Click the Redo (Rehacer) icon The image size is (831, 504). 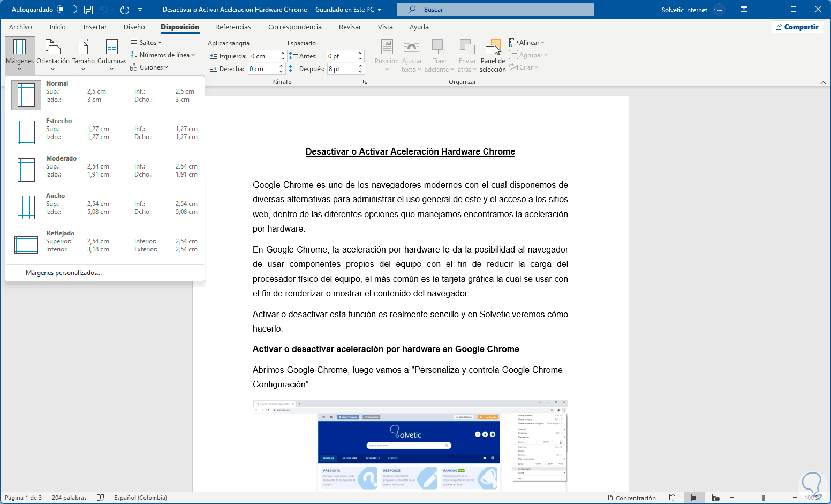pos(125,10)
